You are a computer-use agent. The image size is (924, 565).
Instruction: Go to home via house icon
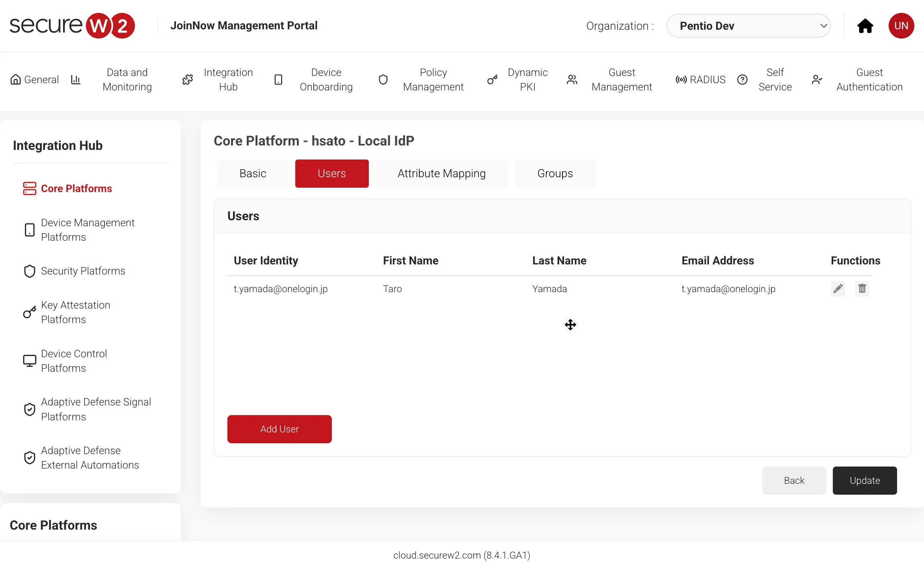pyautogui.click(x=865, y=26)
